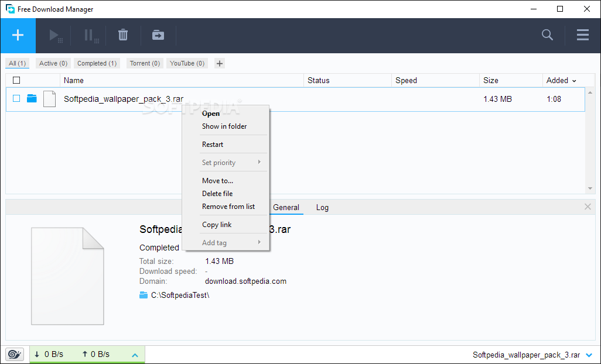601x364 pixels.
Task: Open the search magnifier icon
Action: (547, 35)
